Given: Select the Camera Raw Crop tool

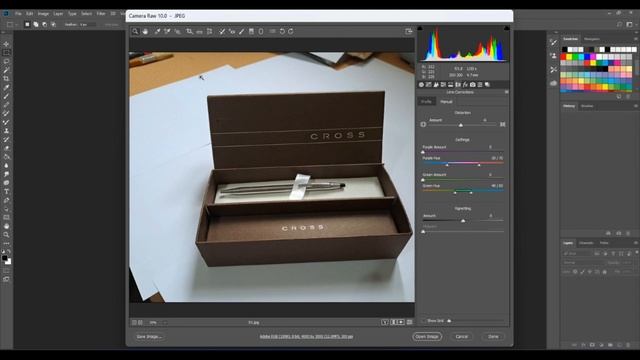Looking at the screenshot, I should tap(189, 31).
